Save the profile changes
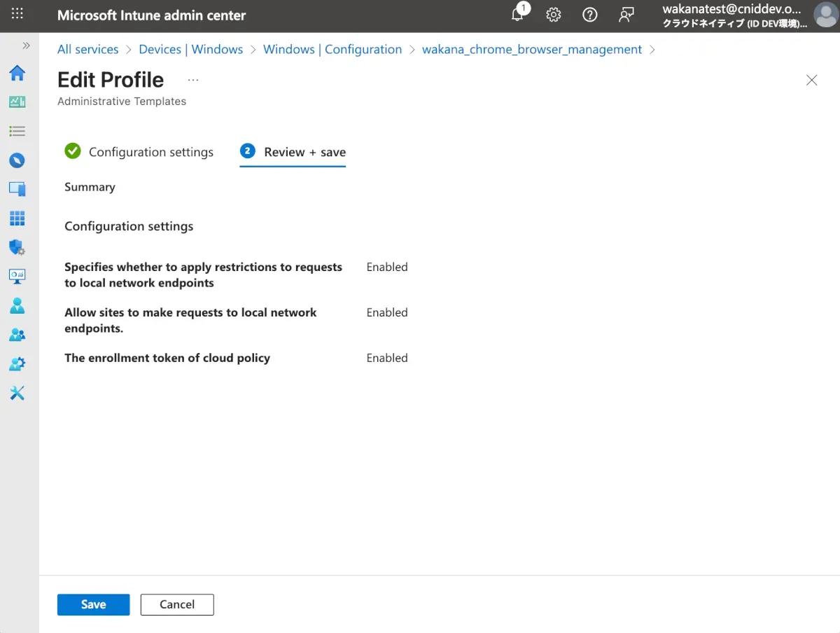Image resolution: width=840 pixels, height=633 pixels. tap(93, 604)
